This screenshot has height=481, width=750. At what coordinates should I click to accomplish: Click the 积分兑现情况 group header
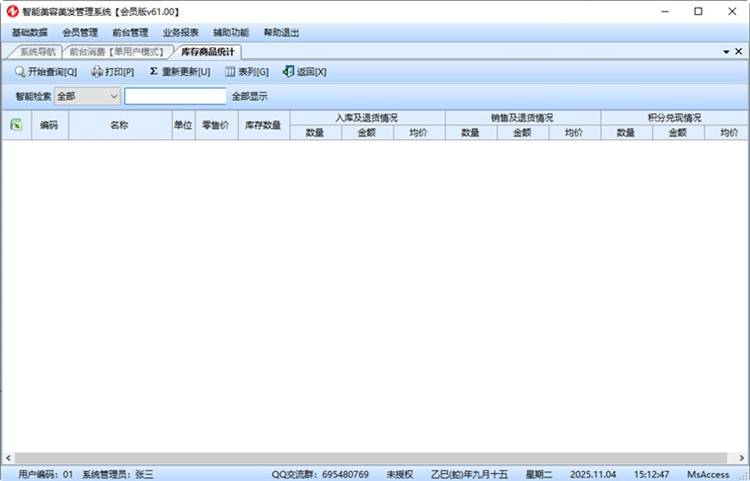(x=675, y=118)
